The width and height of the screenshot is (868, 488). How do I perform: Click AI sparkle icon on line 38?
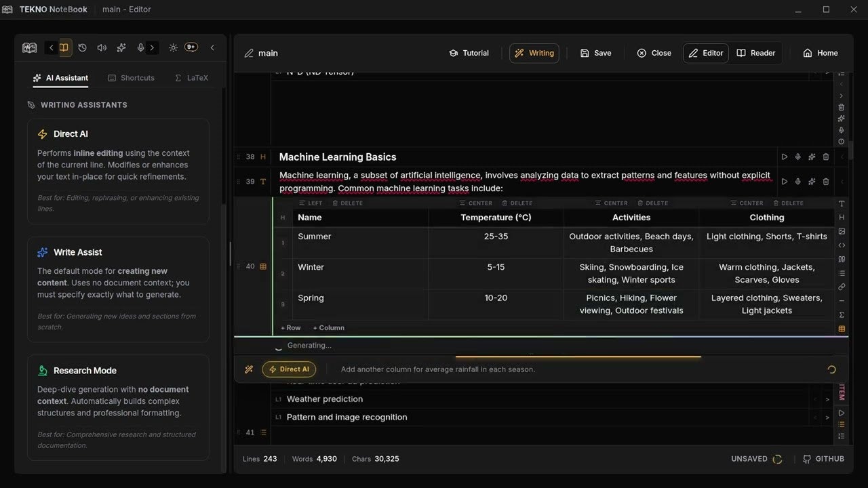(x=812, y=157)
